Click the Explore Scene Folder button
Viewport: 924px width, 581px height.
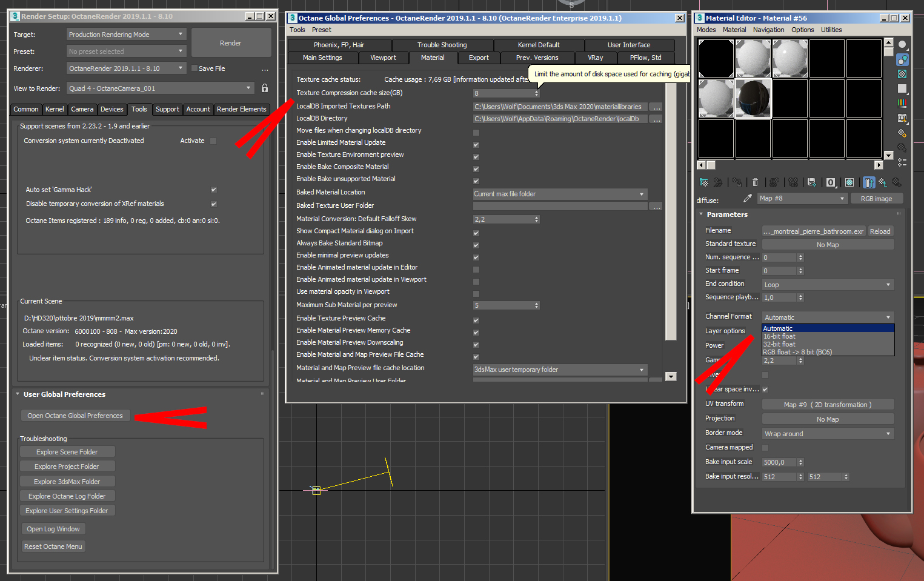67,452
